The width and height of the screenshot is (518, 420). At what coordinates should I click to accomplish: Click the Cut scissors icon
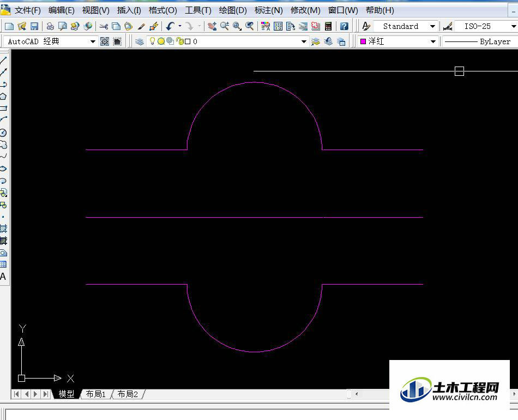click(104, 26)
